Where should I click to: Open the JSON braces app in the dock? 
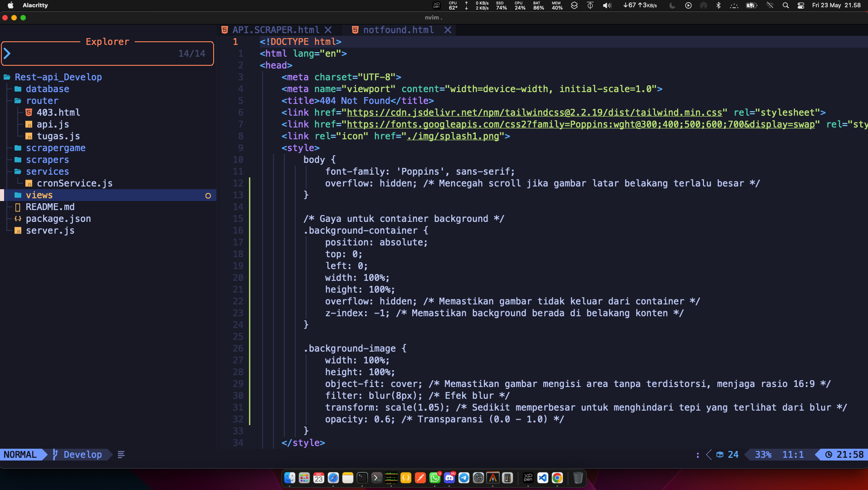406,478
